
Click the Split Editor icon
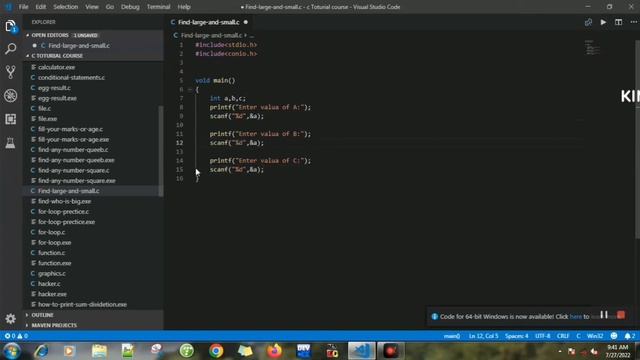(618, 22)
